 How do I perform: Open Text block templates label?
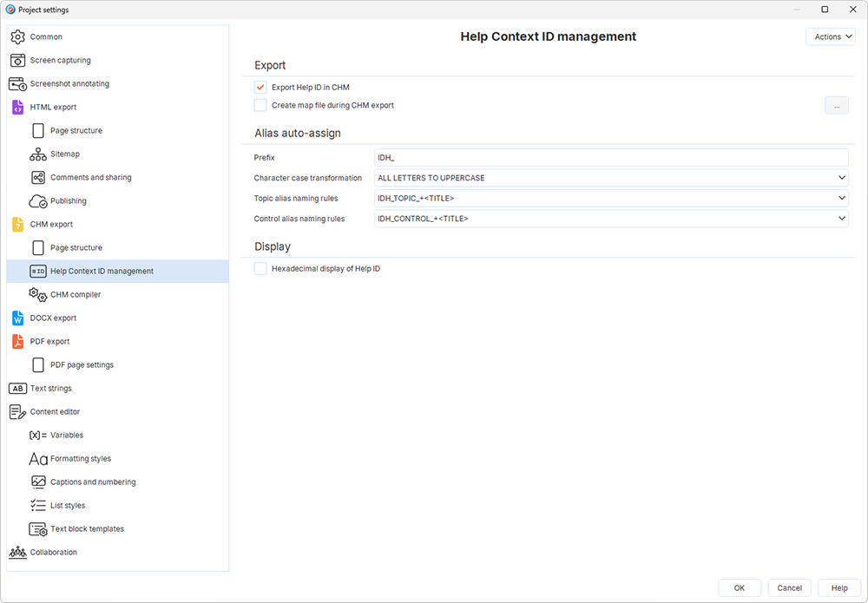tap(87, 529)
